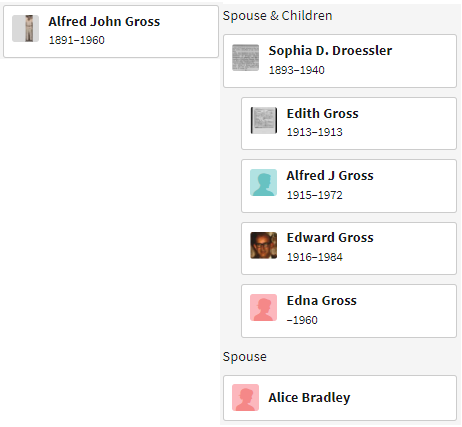Viewport: 462px width, 427px height.
Task: Go to Alfred J Gross name link
Action: point(330,176)
